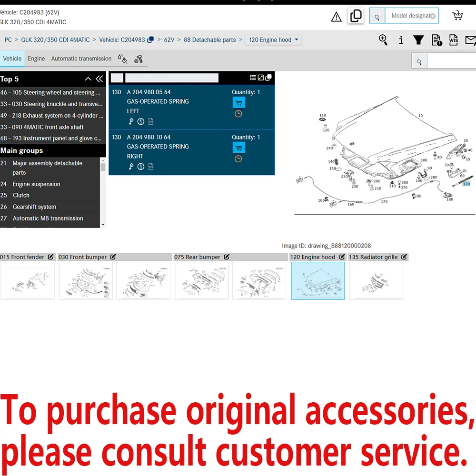
Task: Collapse the sidebar with double chevron
Action: click(99, 79)
